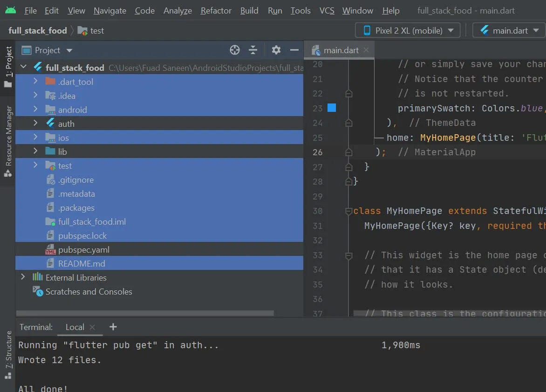Select pubspec.yaml in the project tree
The width and height of the screenshot is (546, 392).
84,250
